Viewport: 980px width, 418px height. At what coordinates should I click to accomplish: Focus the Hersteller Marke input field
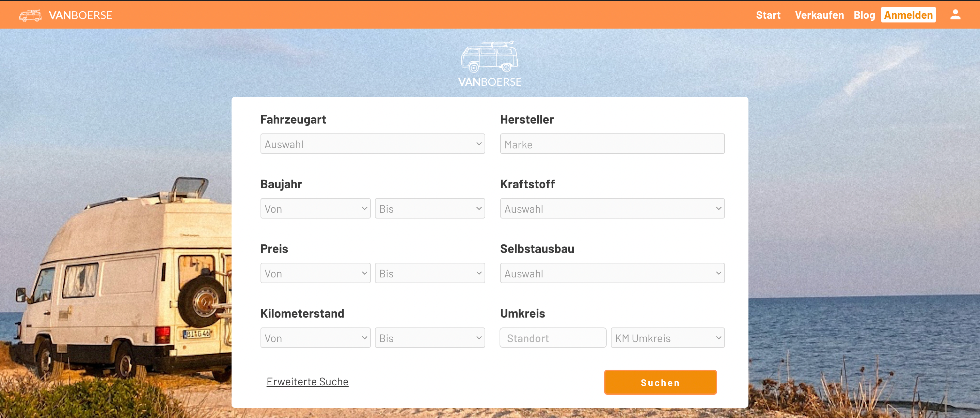[x=612, y=144]
